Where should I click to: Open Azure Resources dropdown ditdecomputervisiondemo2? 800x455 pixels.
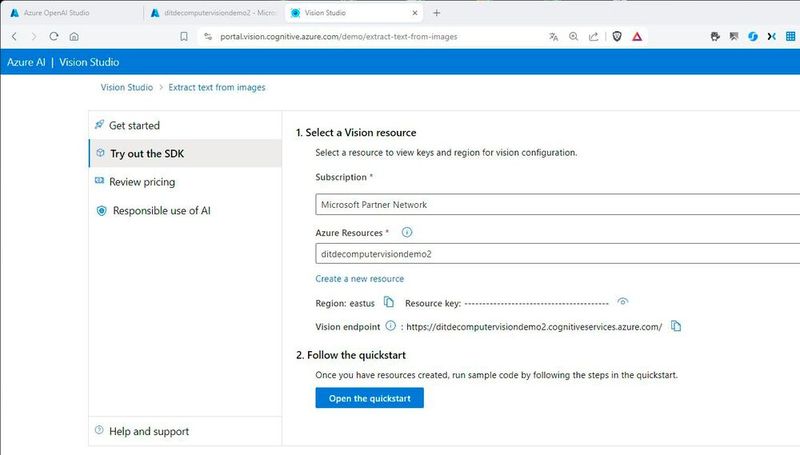click(558, 254)
